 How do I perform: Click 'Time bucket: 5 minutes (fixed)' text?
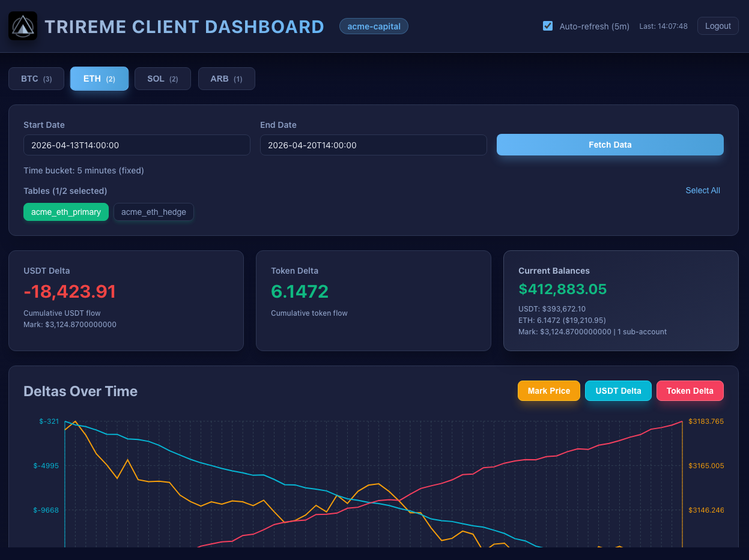pyautogui.click(x=83, y=170)
